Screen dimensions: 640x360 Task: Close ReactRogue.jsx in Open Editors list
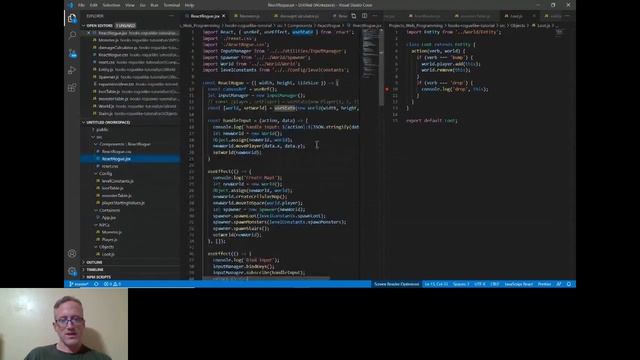point(89,33)
